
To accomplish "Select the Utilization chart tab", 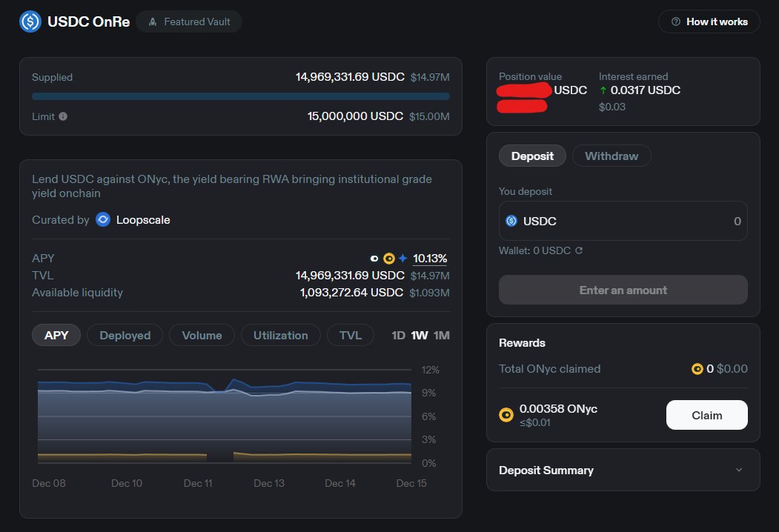I will [x=281, y=336].
